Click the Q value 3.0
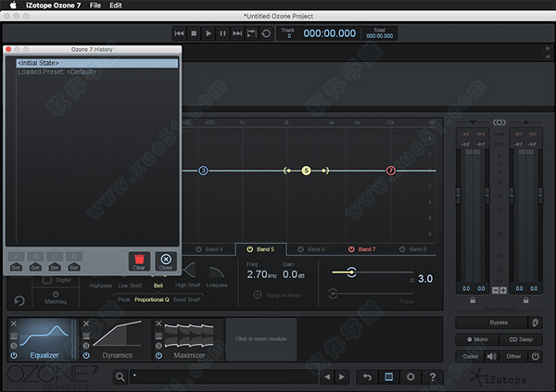Image resolution: width=556 pixels, height=392 pixels. click(x=425, y=279)
